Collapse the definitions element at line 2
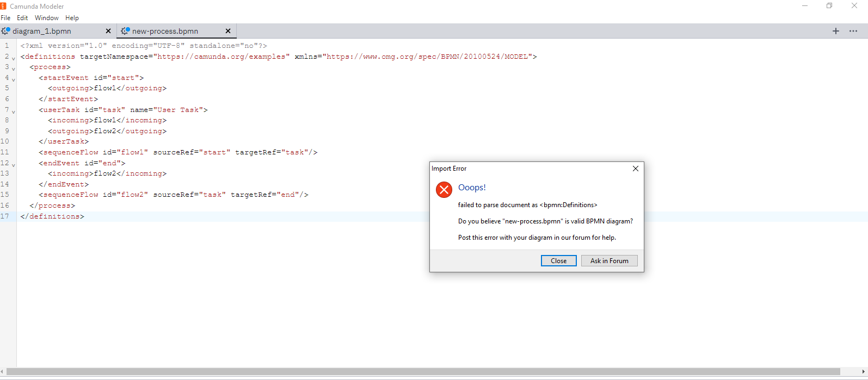868x380 pixels. tap(14, 58)
